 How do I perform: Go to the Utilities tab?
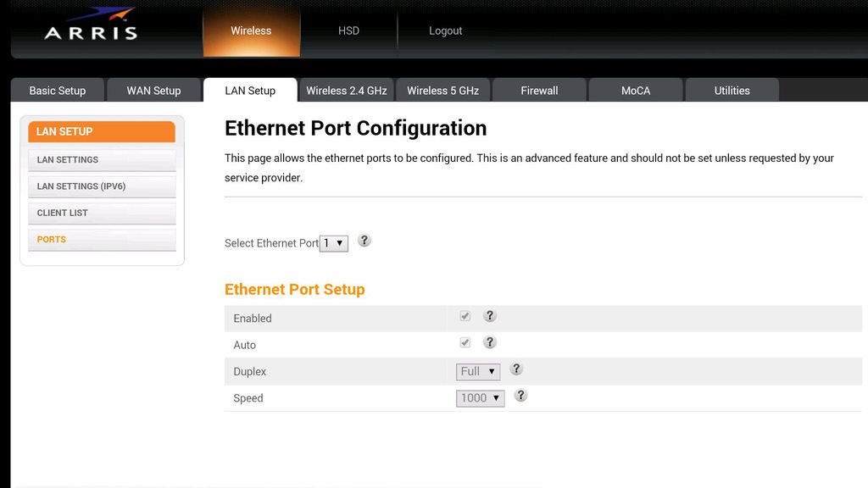tap(732, 90)
